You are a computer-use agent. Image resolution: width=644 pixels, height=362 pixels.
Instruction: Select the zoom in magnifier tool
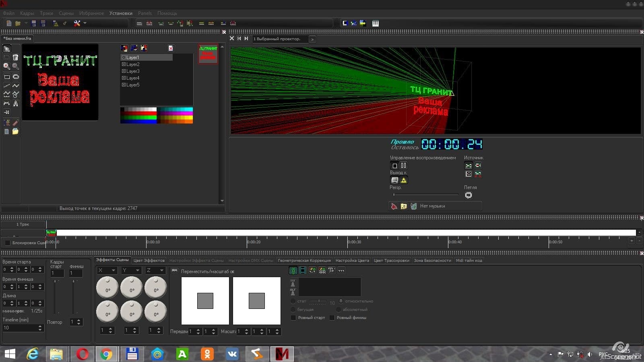pyautogui.click(x=7, y=66)
